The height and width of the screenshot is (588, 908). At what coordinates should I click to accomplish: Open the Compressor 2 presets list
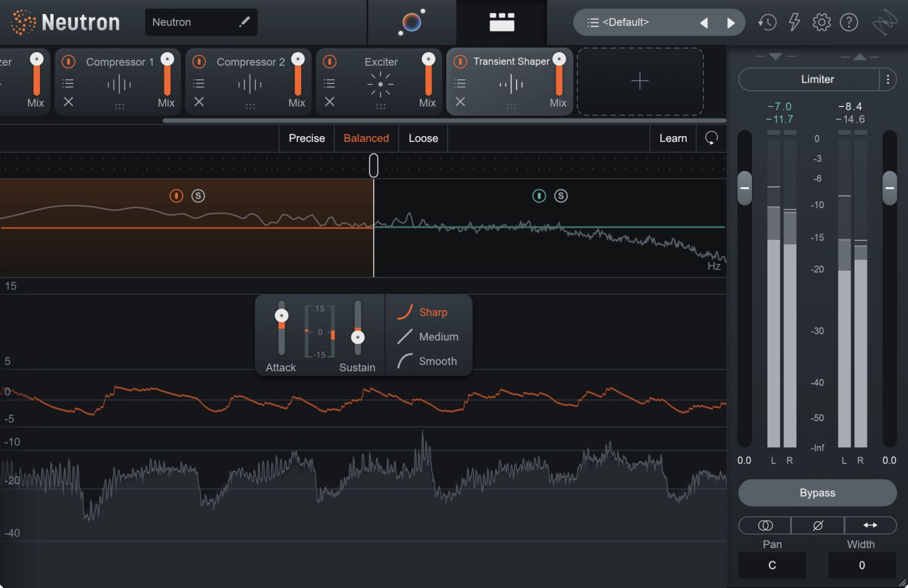(199, 83)
